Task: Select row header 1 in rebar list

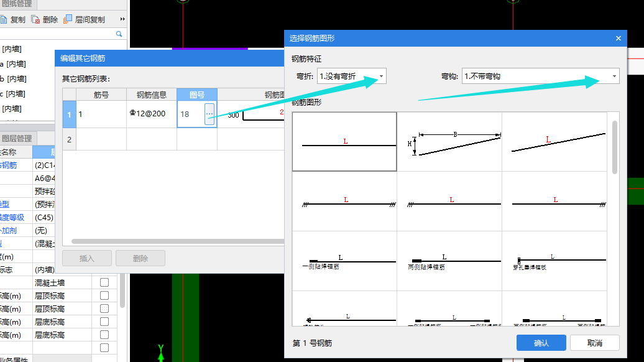Action: click(69, 114)
